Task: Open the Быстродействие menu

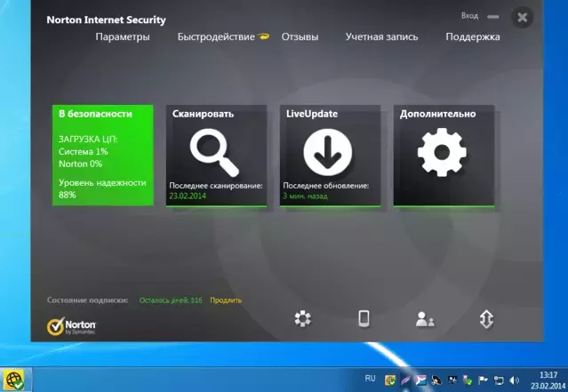Action: 216,37
